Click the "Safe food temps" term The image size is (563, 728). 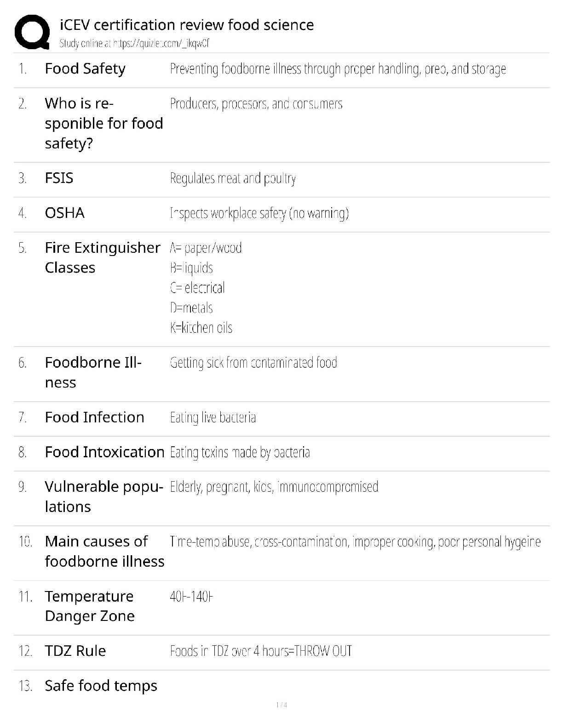tap(101, 686)
